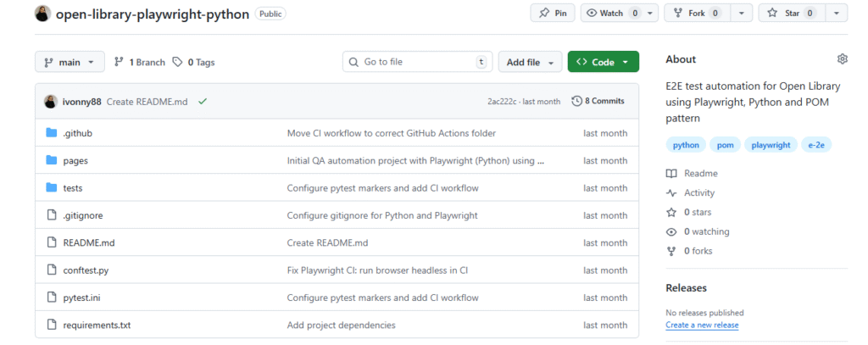This screenshot has width=868, height=345.
Task: Open the Fork options dropdown arrow
Action: 742,14
